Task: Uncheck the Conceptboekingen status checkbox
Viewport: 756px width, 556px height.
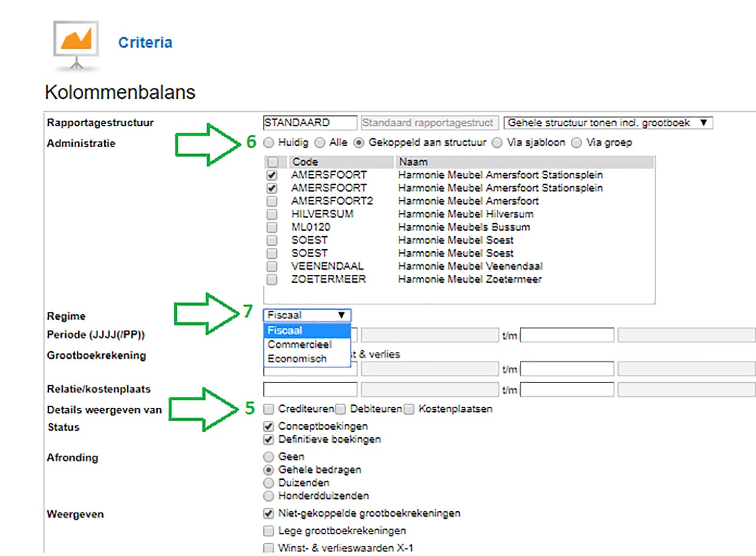Action: click(269, 426)
